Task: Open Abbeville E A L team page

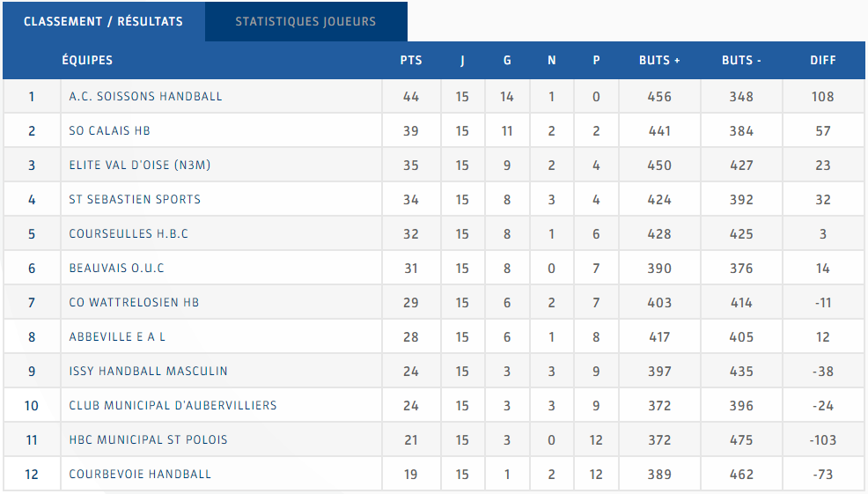Action: click(117, 337)
